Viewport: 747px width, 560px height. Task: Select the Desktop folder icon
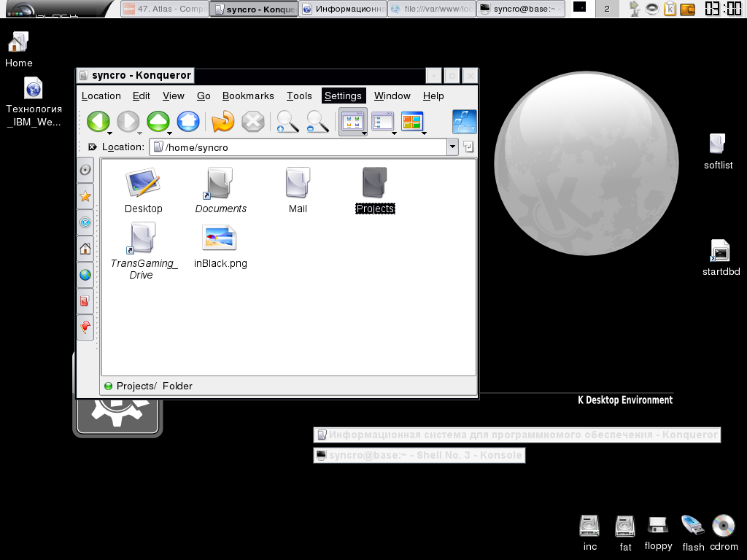144,190
